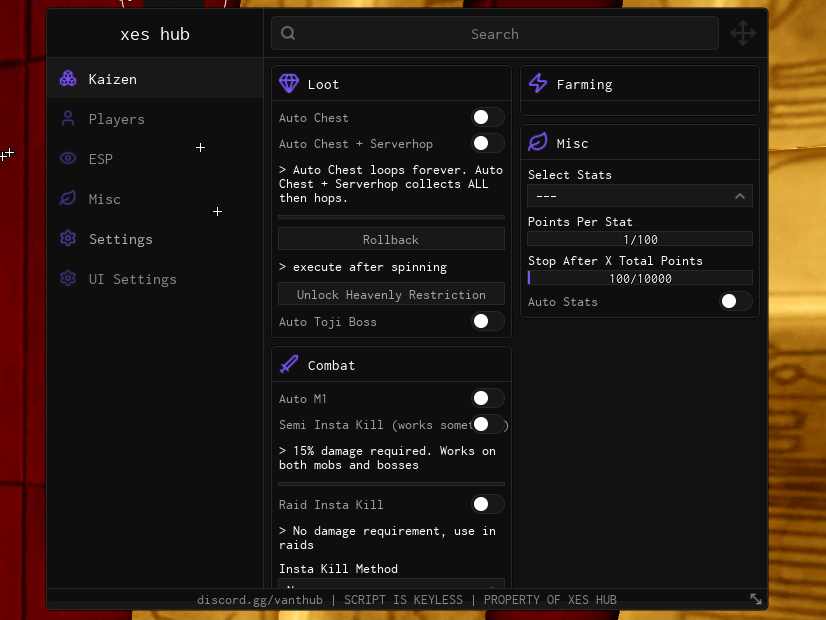Click the Kaizen clover icon in sidebar
This screenshot has height=620, width=826.
point(68,78)
